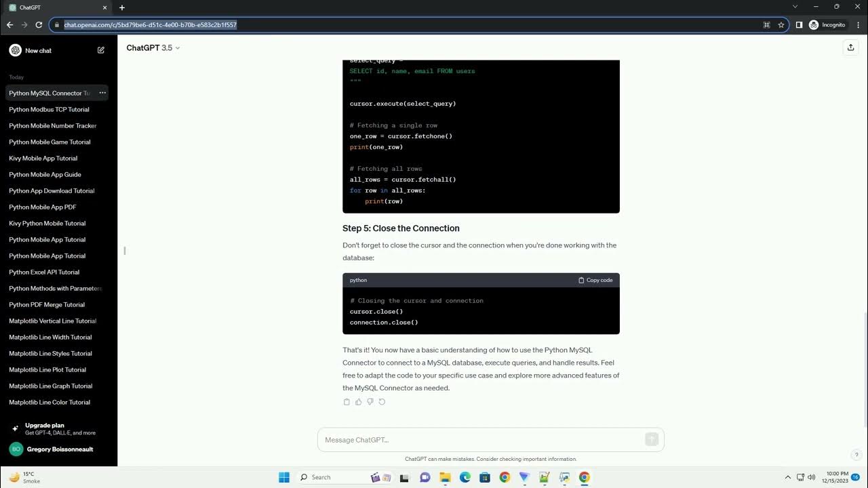868x488 pixels.
Task: Open the weather widget showing 15°C Smoke
Action: click(x=24, y=477)
